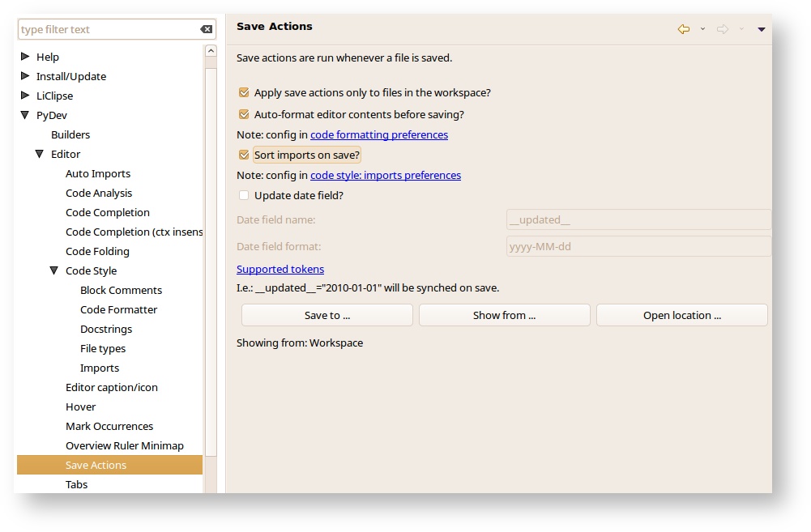The image size is (811, 532).
Task: Toggle 'Apply save actions only to workspace files' checkbox
Action: (244, 93)
